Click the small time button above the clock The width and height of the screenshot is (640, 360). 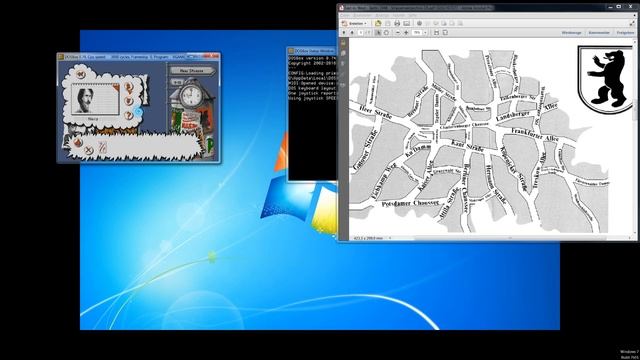[177, 82]
